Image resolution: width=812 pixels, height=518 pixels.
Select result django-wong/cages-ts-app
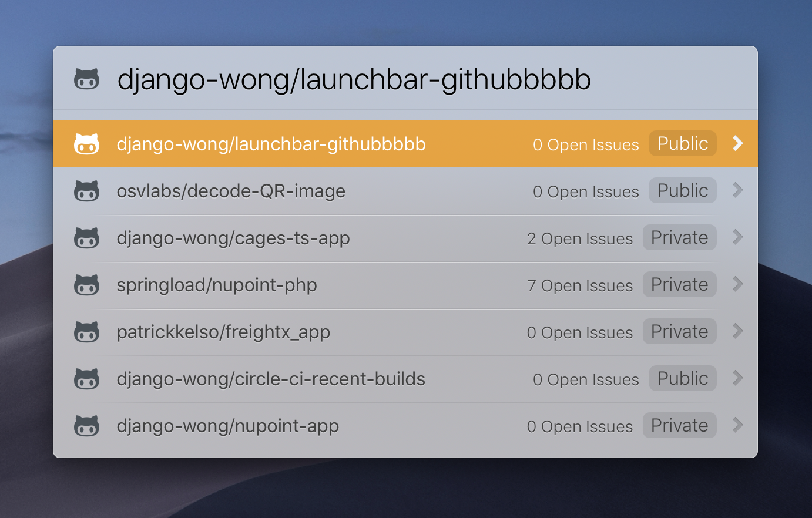(x=405, y=237)
